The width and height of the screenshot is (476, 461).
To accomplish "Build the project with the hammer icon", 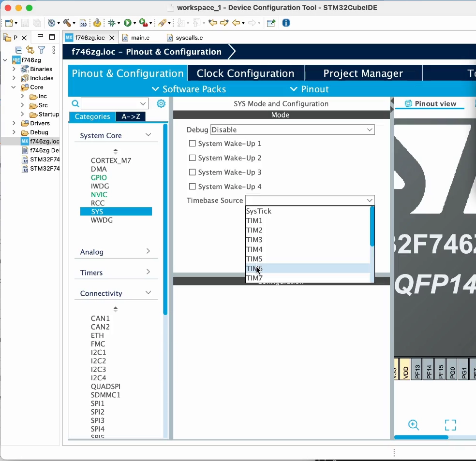I will coord(66,23).
